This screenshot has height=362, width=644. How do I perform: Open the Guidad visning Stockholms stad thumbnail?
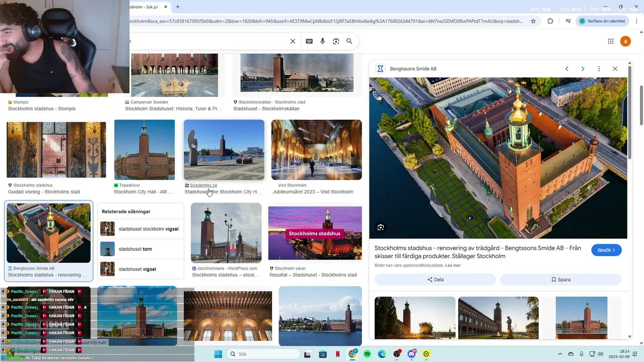(56, 150)
